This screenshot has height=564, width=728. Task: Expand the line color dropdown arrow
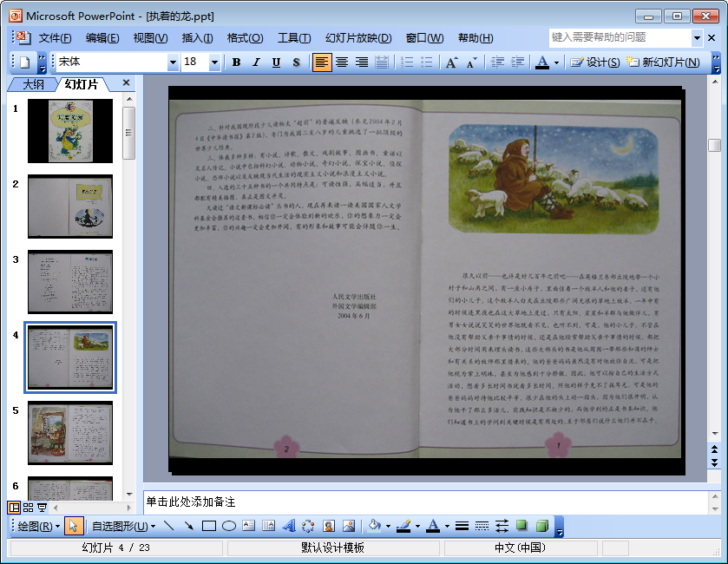(417, 526)
